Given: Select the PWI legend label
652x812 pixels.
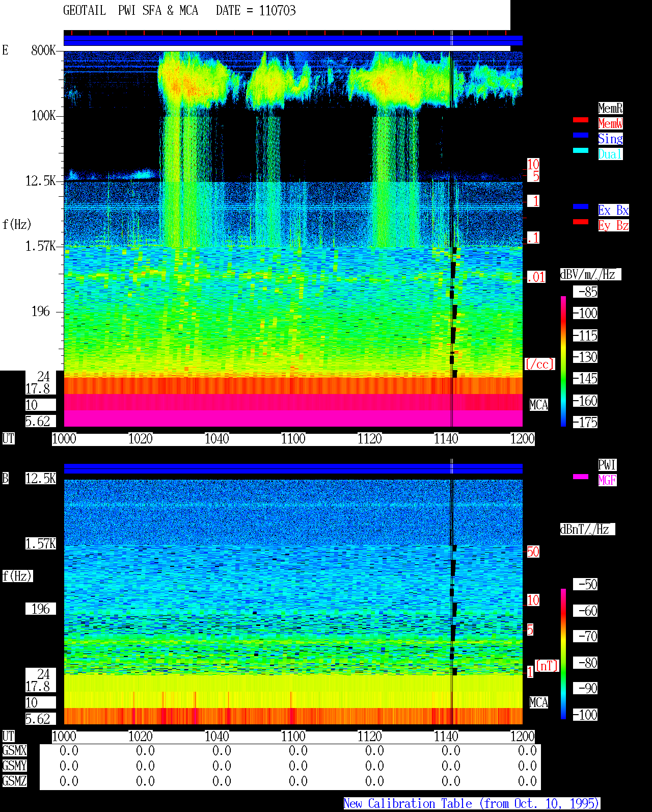Looking at the screenshot, I should (x=607, y=465).
